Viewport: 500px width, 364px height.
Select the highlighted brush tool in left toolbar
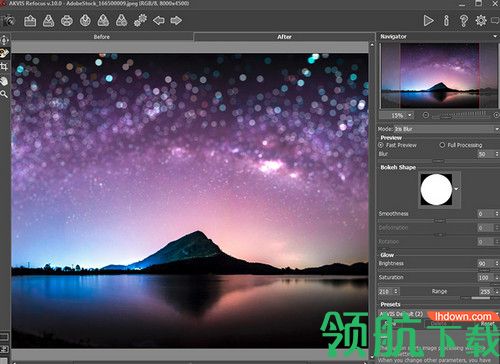click(x=4, y=53)
